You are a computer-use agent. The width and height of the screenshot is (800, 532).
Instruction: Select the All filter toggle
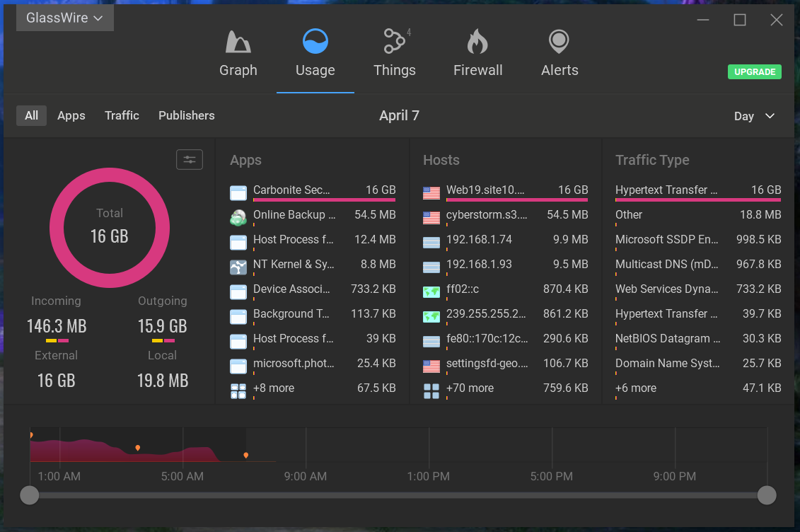click(x=32, y=116)
